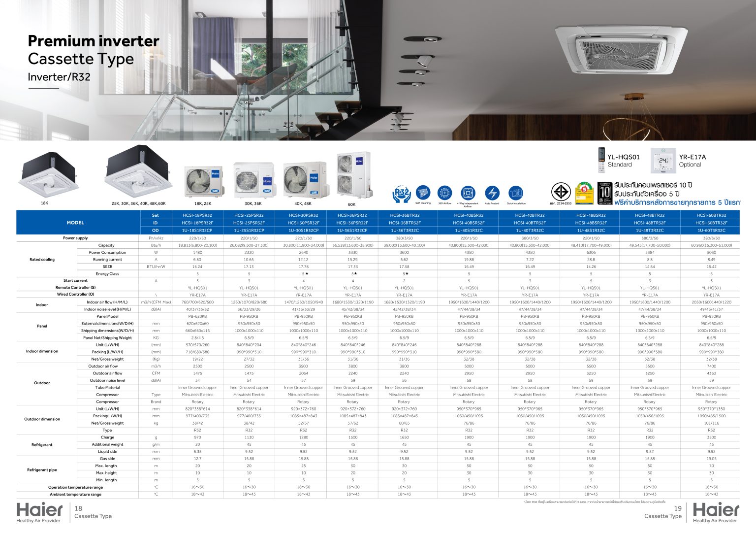Image resolution: width=756 pixels, height=535 pixels.
Task: Switch to the Cassette Type page 19 label
Action: [x=663, y=516]
